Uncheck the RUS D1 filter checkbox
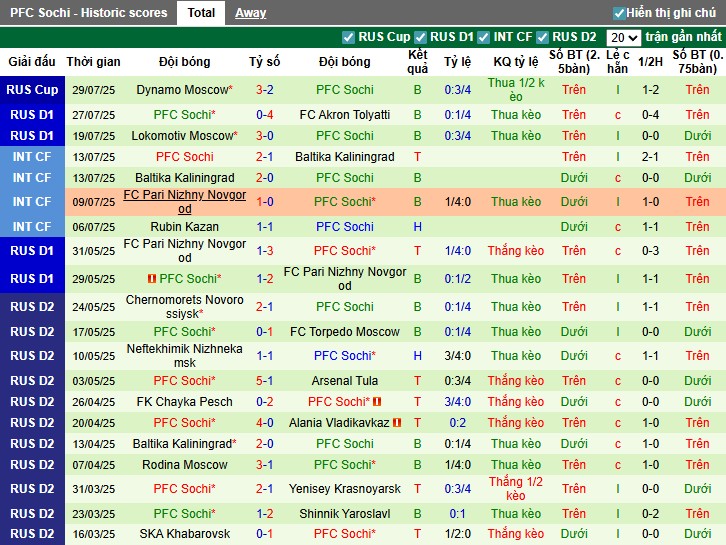 click(420, 37)
